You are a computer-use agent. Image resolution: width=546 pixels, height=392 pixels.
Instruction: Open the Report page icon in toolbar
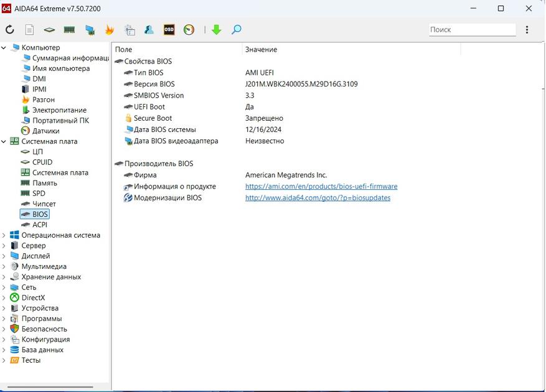coord(29,30)
